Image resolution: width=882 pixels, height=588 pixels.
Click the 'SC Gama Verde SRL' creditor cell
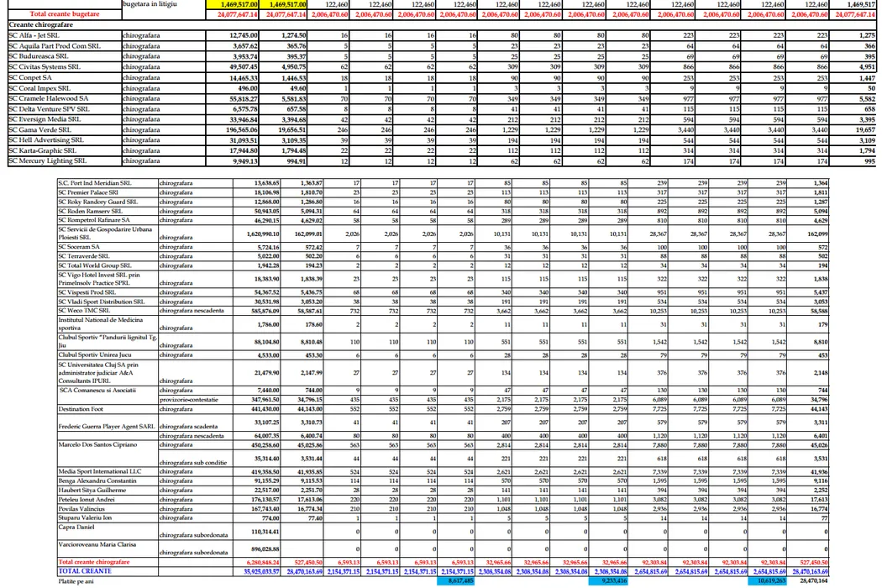pyautogui.click(x=40, y=130)
